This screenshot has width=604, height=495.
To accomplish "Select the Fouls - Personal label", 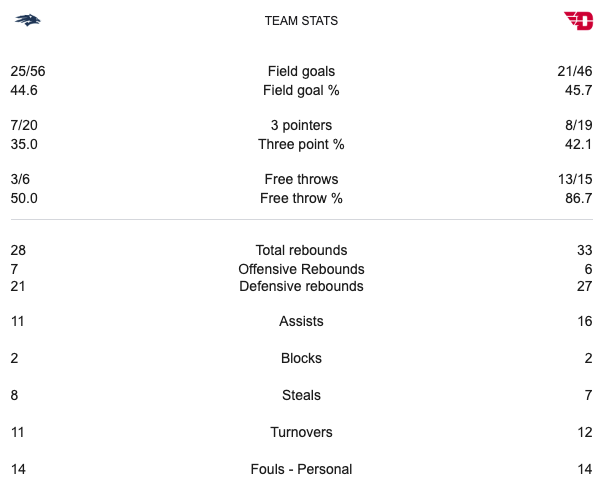I will 301,469.
